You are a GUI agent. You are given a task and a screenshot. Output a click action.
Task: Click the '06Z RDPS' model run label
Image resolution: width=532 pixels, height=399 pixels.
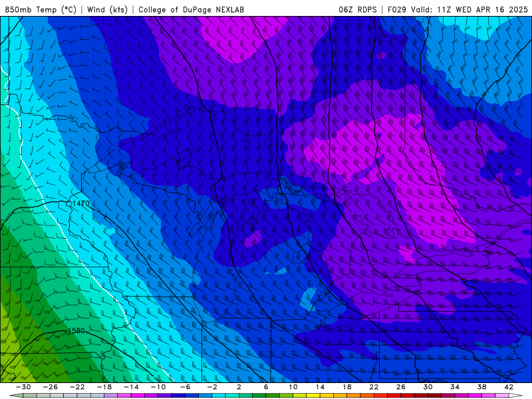point(358,9)
